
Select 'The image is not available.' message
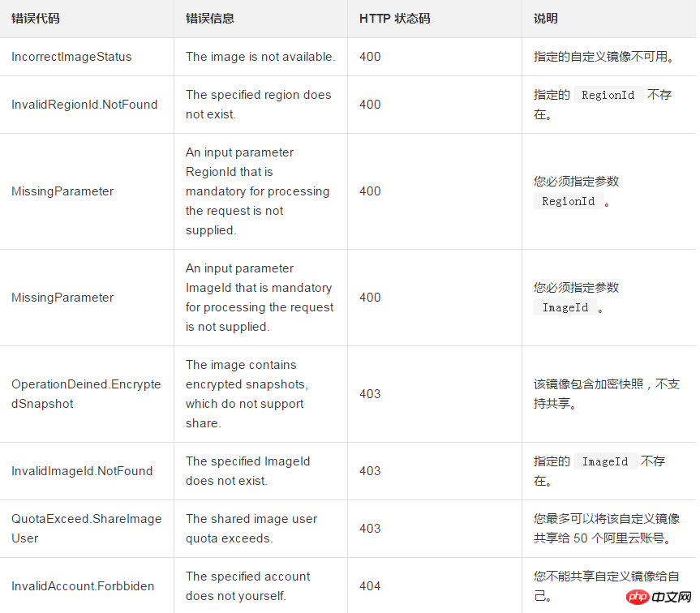(x=260, y=57)
